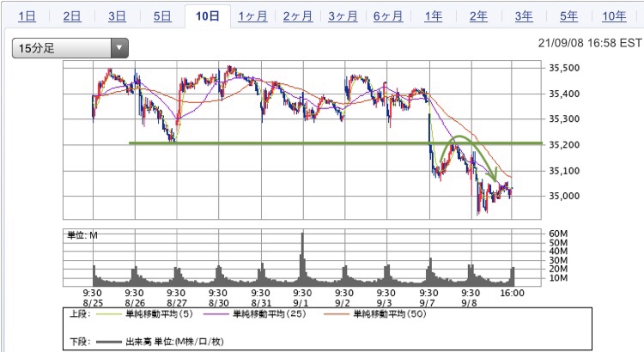Viewport: 644px width, 352px height.
Task: Click the timestamp 21/09/08 16:58 EST
Action: 590,43
